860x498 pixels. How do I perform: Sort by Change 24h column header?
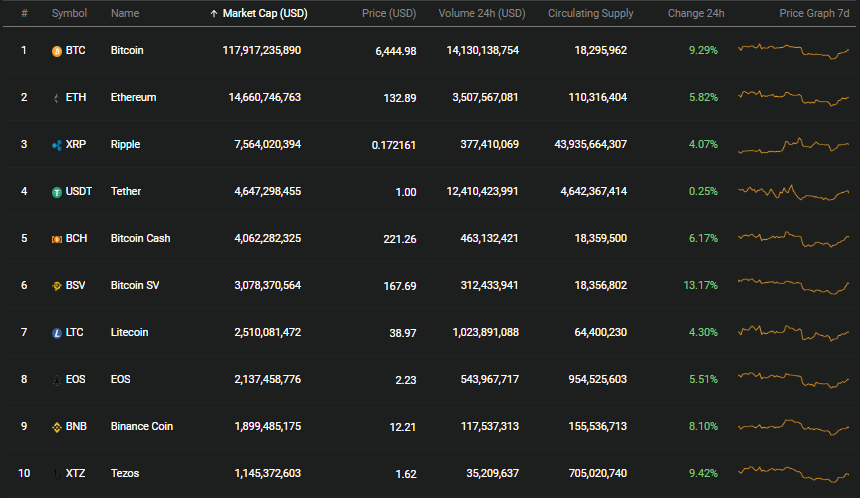coord(695,13)
